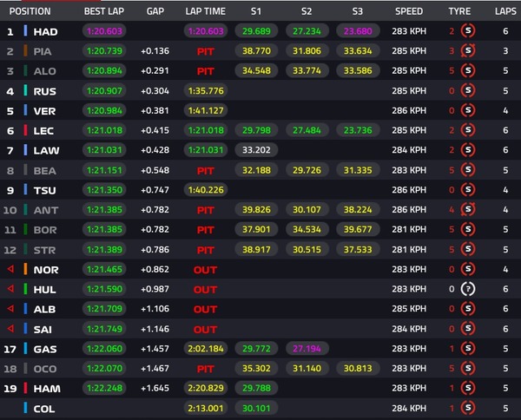Screen dimensions: 521x420
Task: Click the unknown tyre icon in HUL row
Action: coord(468,289)
